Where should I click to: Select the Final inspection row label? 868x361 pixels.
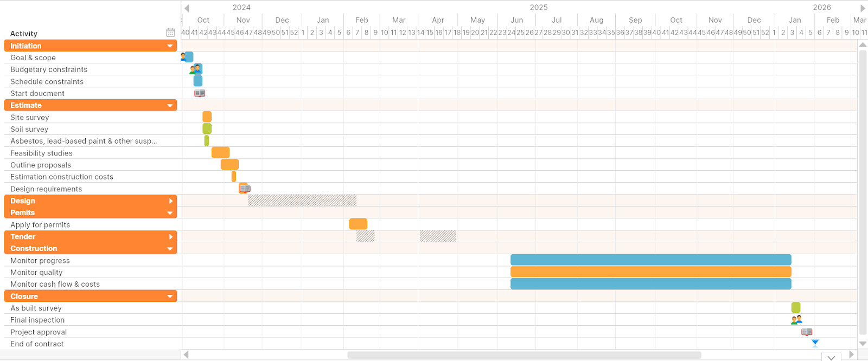pos(37,320)
